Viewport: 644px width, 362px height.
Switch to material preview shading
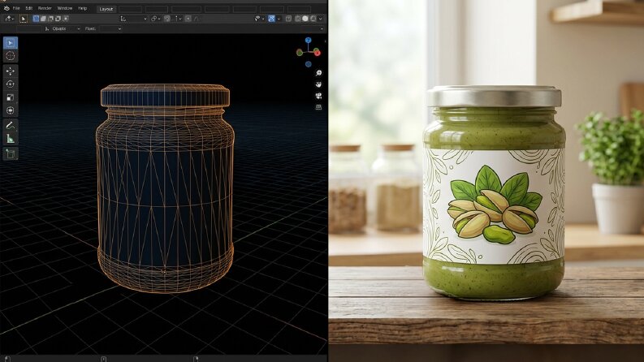pos(313,19)
